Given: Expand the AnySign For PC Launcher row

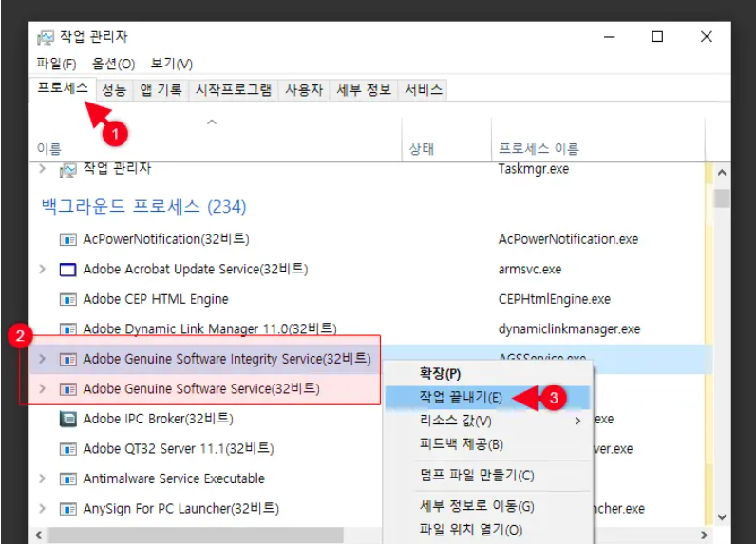Looking at the screenshot, I should [x=42, y=508].
